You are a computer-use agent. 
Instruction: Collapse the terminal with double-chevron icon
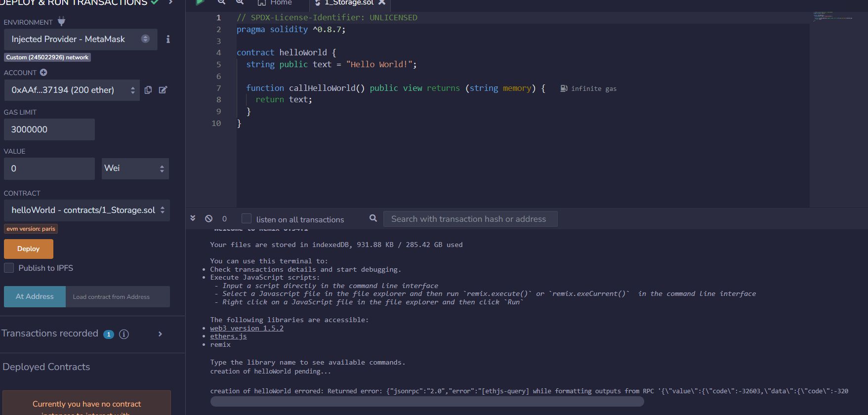193,218
